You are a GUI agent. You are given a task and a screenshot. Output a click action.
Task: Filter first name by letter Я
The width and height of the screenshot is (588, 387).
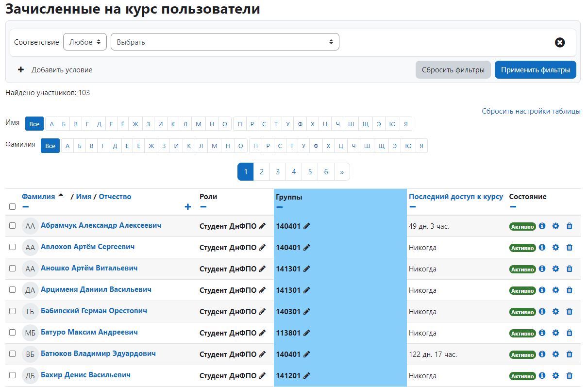pyautogui.click(x=406, y=124)
